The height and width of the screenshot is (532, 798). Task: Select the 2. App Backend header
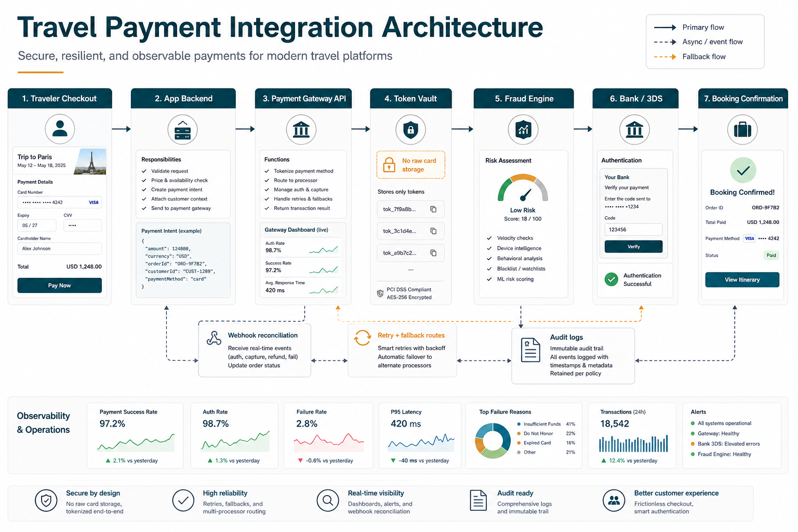[183, 98]
